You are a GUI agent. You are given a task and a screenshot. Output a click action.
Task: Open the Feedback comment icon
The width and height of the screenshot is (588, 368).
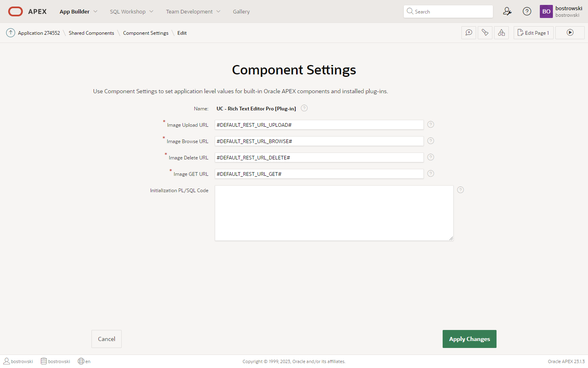pyautogui.click(x=469, y=33)
